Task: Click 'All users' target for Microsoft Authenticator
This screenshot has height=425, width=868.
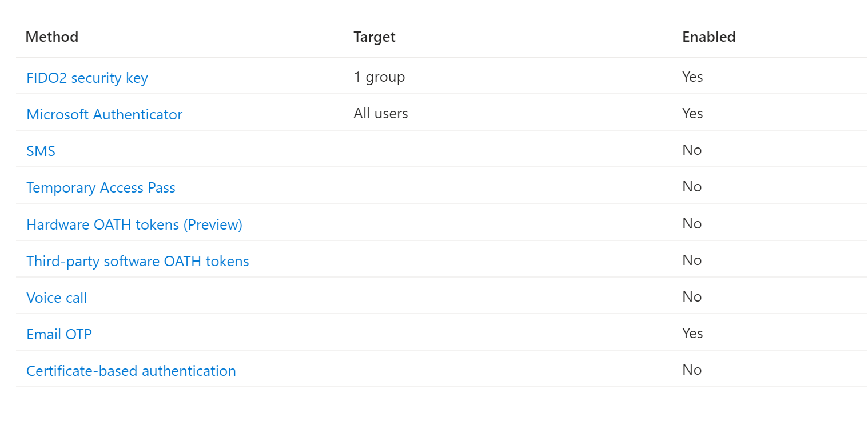Action: coord(381,113)
